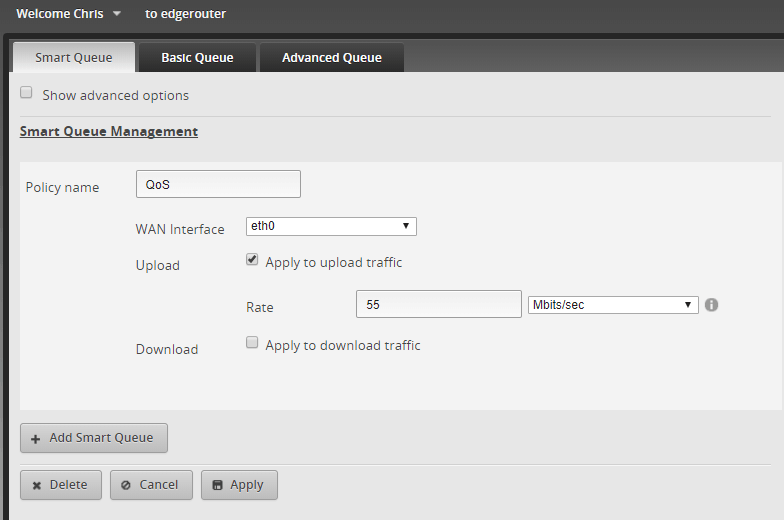Check Apply to download traffic
The width and height of the screenshot is (784, 520).
pyautogui.click(x=252, y=343)
